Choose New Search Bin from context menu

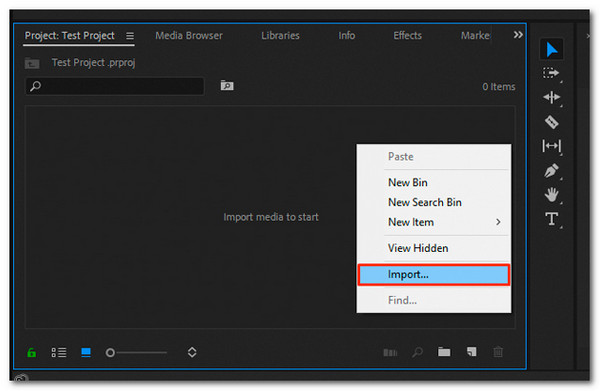point(434,202)
